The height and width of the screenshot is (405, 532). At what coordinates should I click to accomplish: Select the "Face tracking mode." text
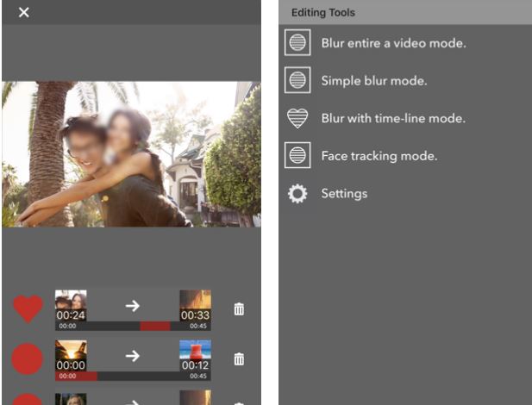coord(379,156)
